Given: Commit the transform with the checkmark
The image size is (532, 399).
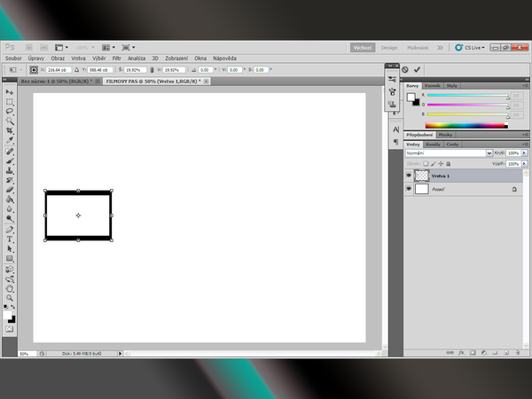Looking at the screenshot, I should coord(418,69).
